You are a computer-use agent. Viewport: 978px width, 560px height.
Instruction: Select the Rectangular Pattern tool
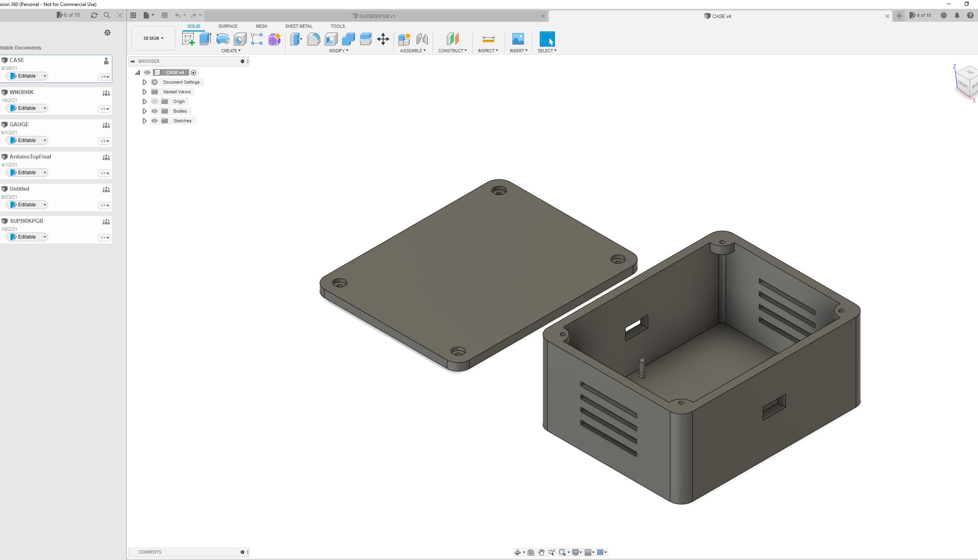pyautogui.click(x=257, y=39)
